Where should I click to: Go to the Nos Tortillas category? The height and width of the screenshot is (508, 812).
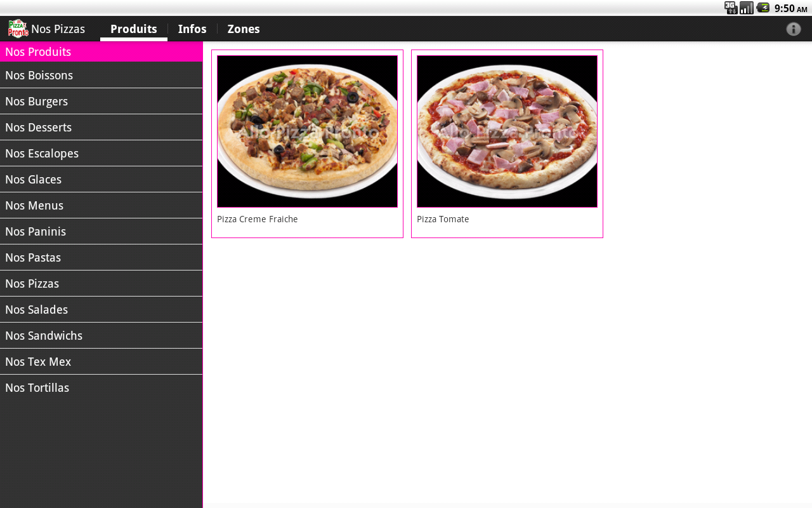click(x=101, y=388)
